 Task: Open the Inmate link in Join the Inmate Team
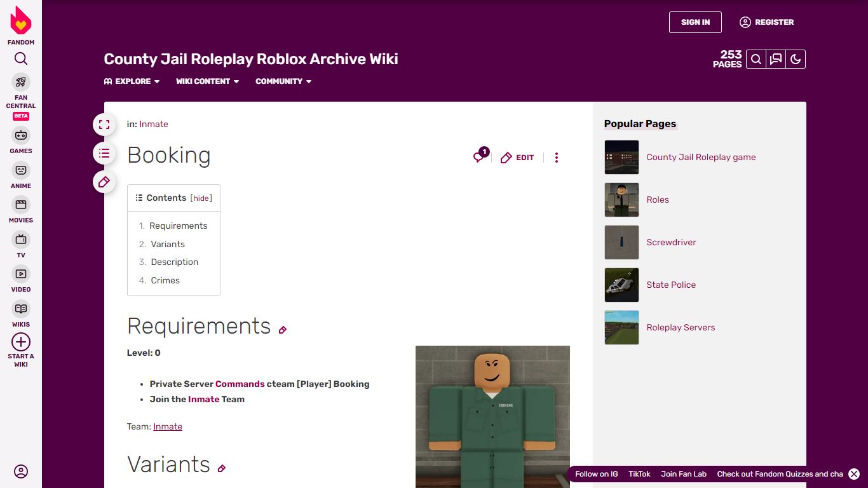coord(203,399)
